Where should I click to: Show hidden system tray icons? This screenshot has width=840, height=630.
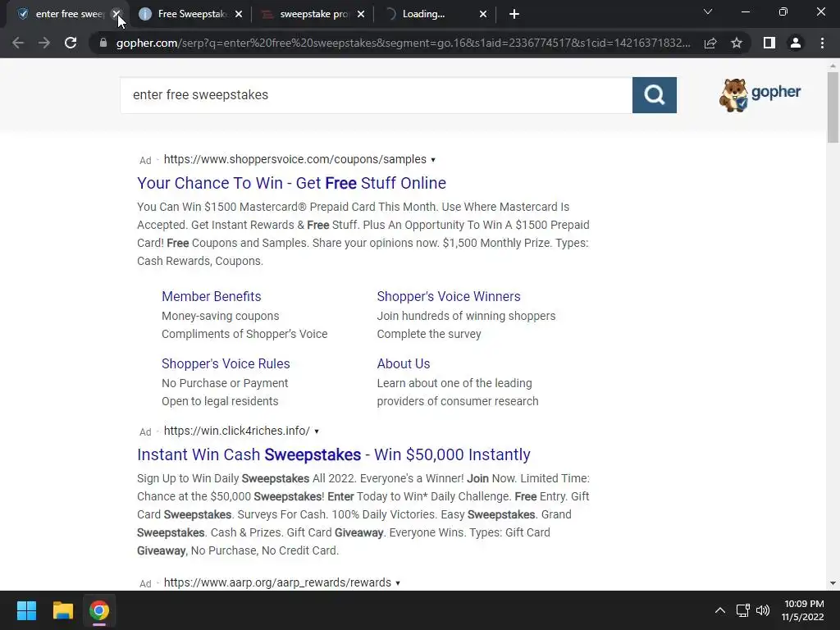point(720,610)
